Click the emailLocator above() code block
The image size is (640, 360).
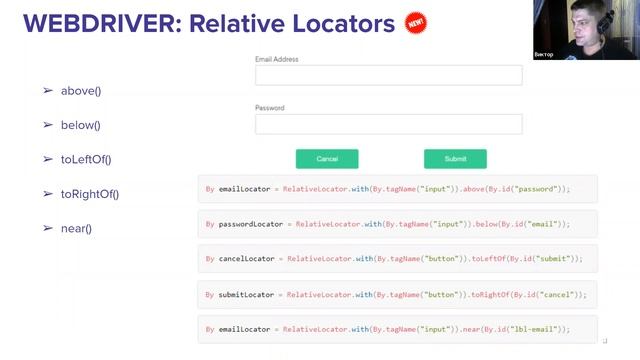point(398,189)
